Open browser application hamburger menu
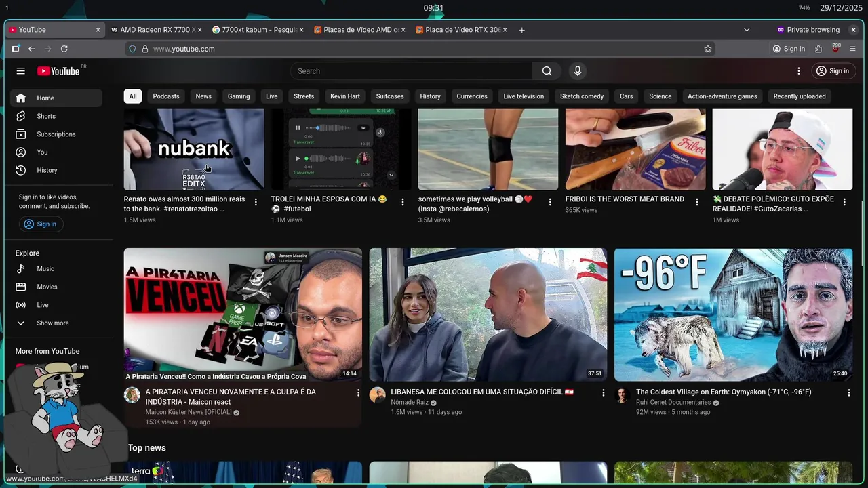 coord(852,49)
